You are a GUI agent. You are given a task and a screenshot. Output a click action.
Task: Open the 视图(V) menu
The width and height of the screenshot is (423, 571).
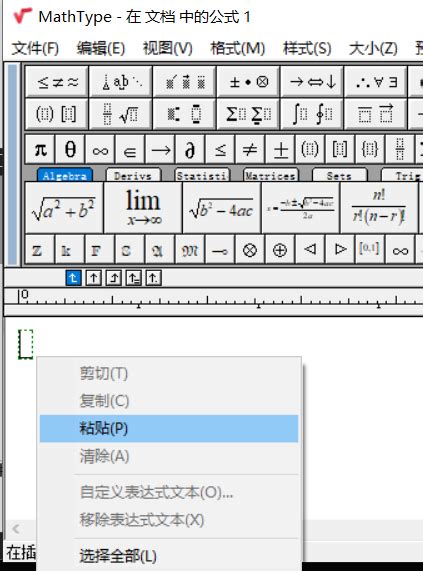pos(167,48)
